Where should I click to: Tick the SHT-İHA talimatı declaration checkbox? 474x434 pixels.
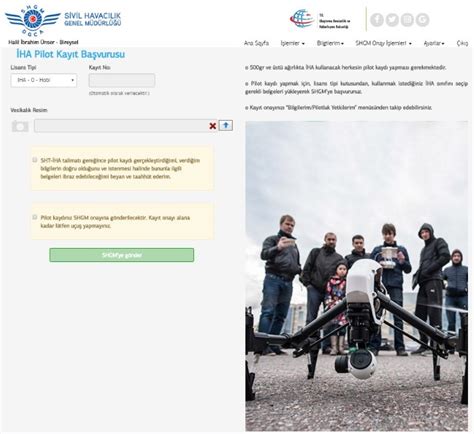(x=35, y=160)
